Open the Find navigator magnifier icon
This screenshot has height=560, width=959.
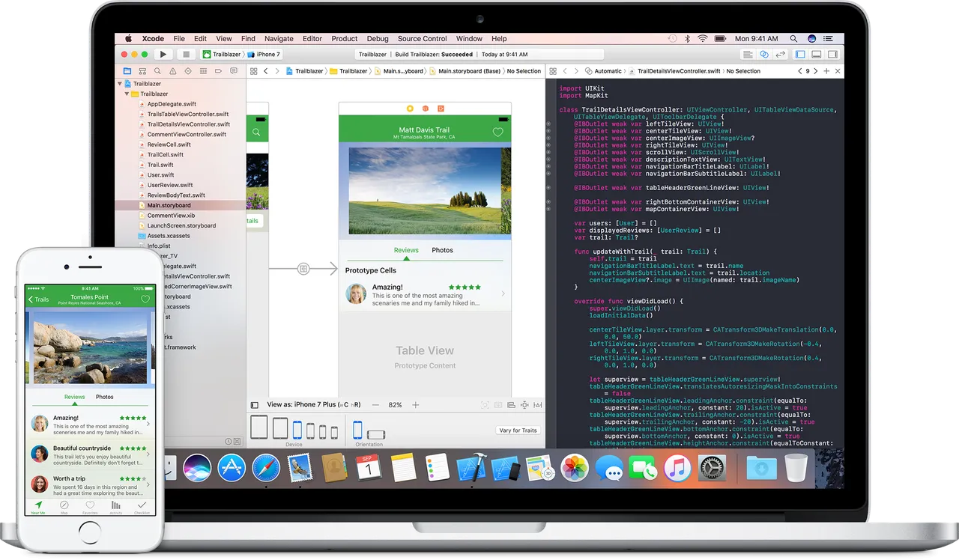point(157,71)
